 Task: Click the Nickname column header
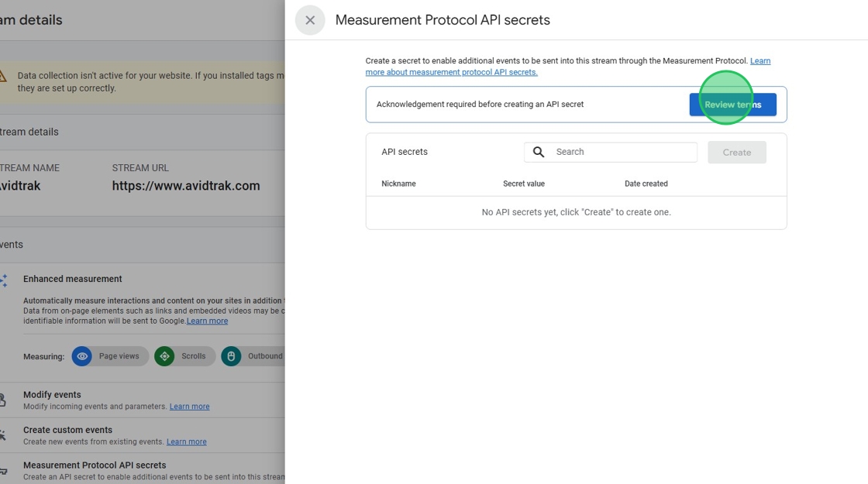(398, 184)
